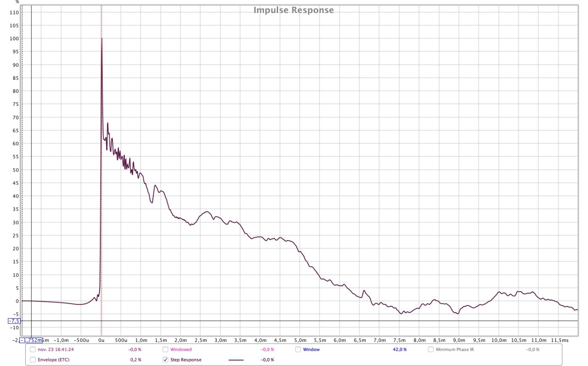Viewport: 588px width, 366px height.
Task: Click the 11,5ms label on the time axis
Action: pyautogui.click(x=559, y=340)
